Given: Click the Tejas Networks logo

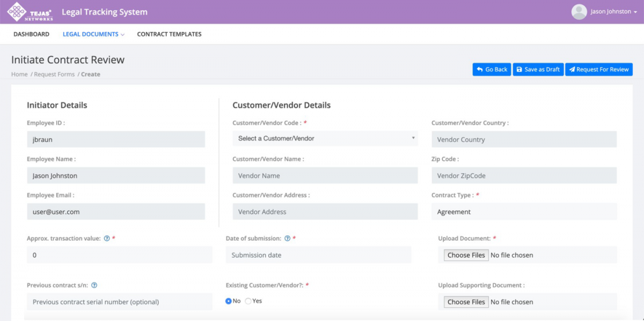Looking at the screenshot, I should pyautogui.click(x=16, y=11).
